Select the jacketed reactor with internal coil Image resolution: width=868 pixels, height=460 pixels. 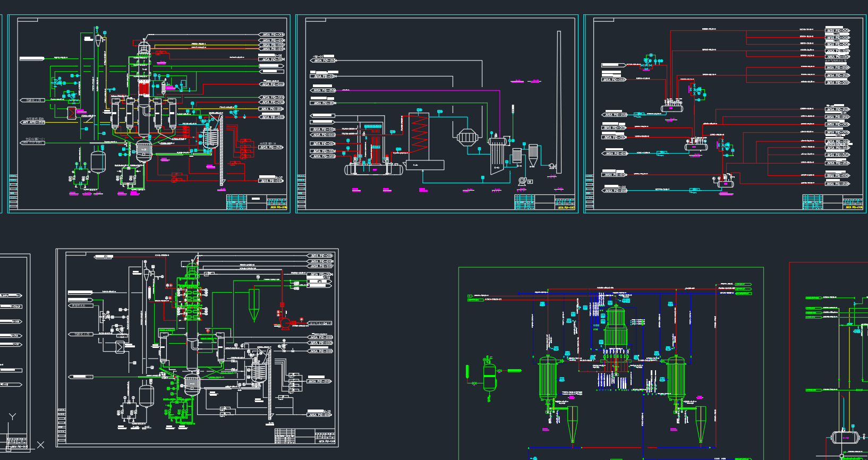pyautogui.click(x=210, y=137)
